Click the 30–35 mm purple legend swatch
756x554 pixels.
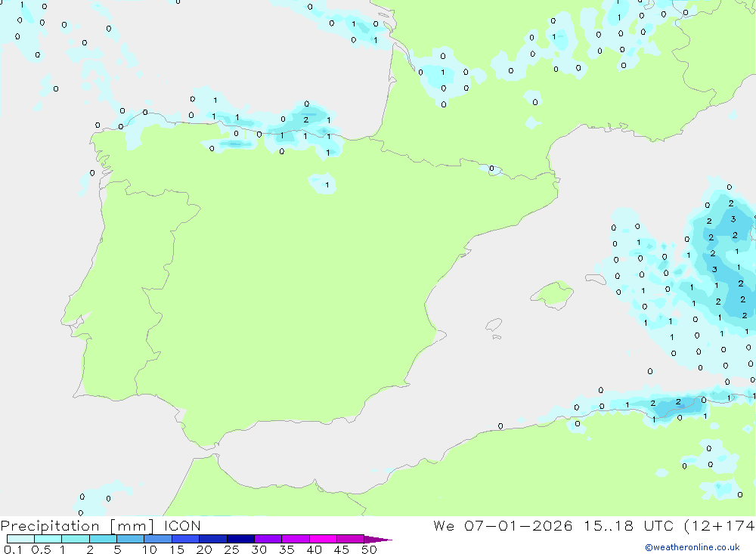(x=268, y=539)
